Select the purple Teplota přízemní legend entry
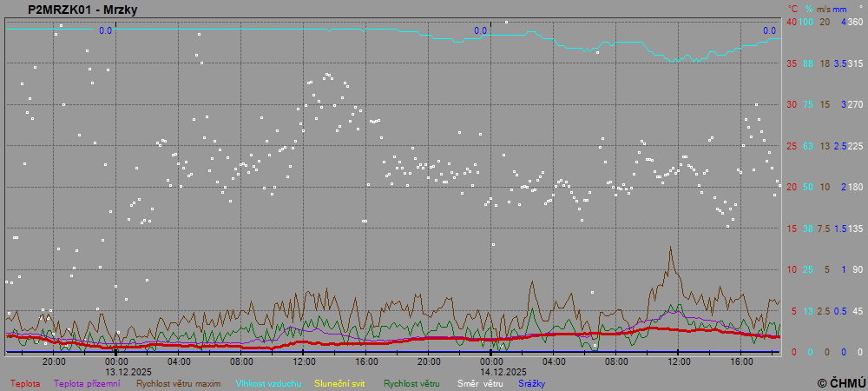The height and width of the screenshot is (391, 868). 87,383
